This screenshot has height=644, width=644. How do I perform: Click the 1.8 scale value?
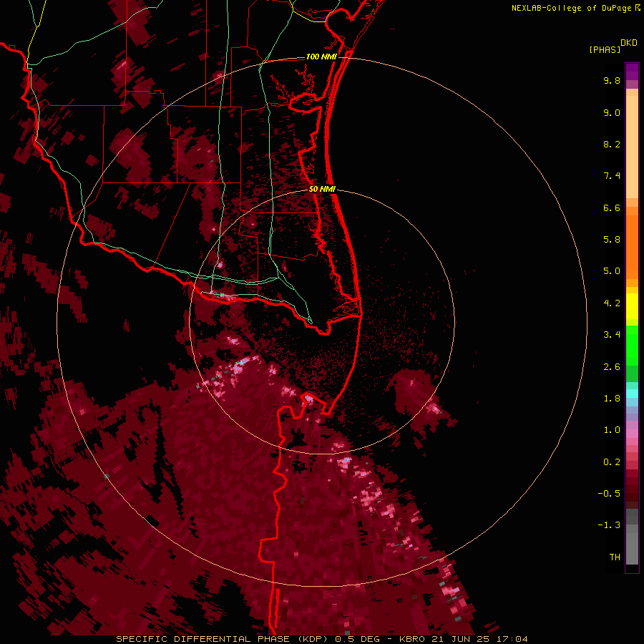point(612,399)
